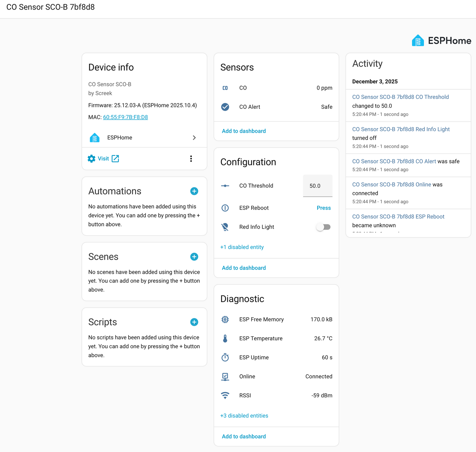Add Sensors card to dashboard

pyautogui.click(x=244, y=131)
